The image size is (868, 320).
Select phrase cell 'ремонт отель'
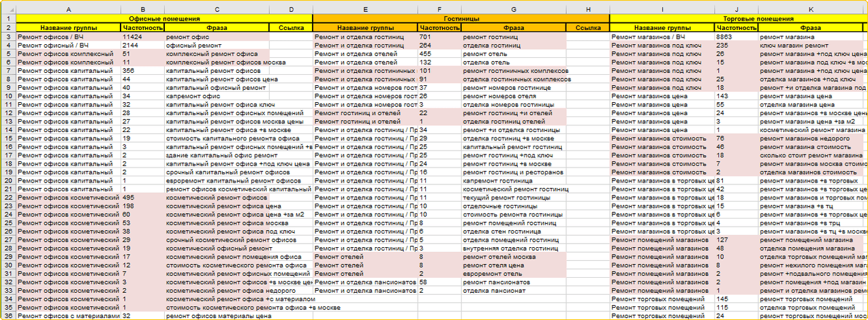514,53
